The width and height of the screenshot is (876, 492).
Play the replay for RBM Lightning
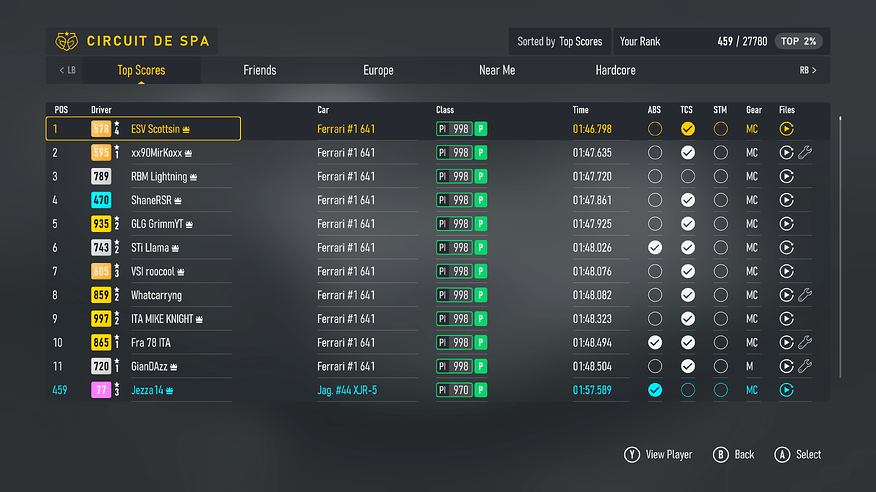(x=786, y=176)
